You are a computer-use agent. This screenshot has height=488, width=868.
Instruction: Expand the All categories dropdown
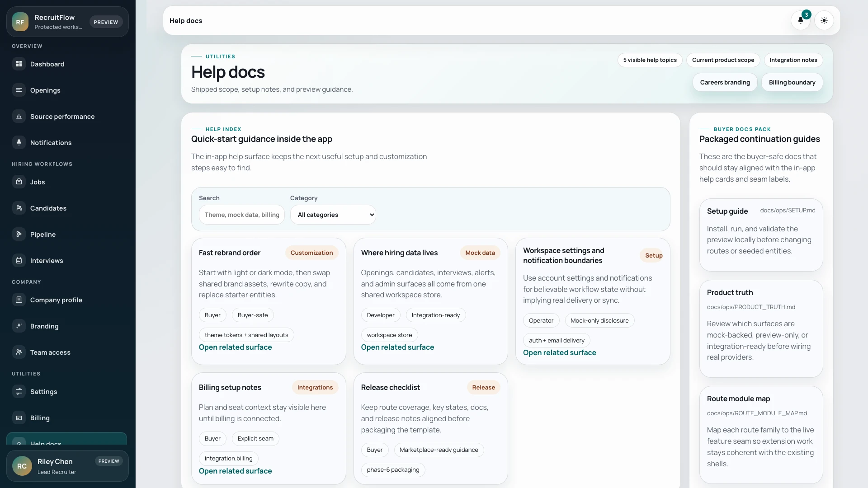[333, 215]
